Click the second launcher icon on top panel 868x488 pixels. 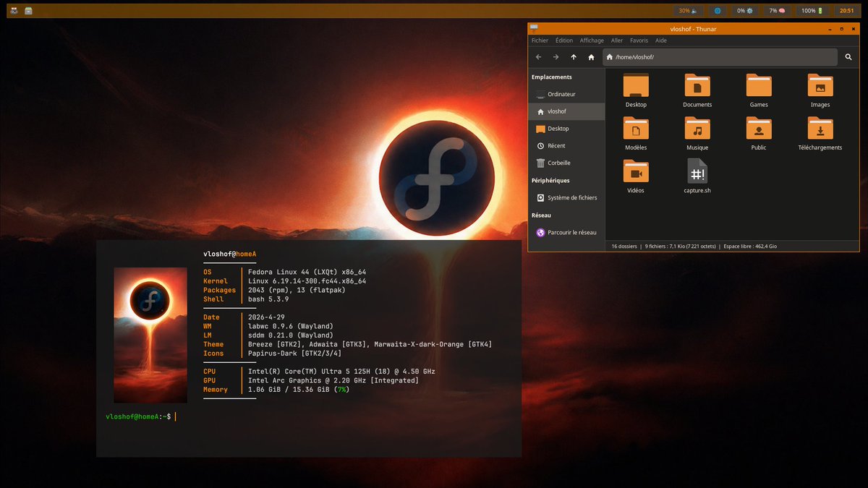click(x=28, y=11)
